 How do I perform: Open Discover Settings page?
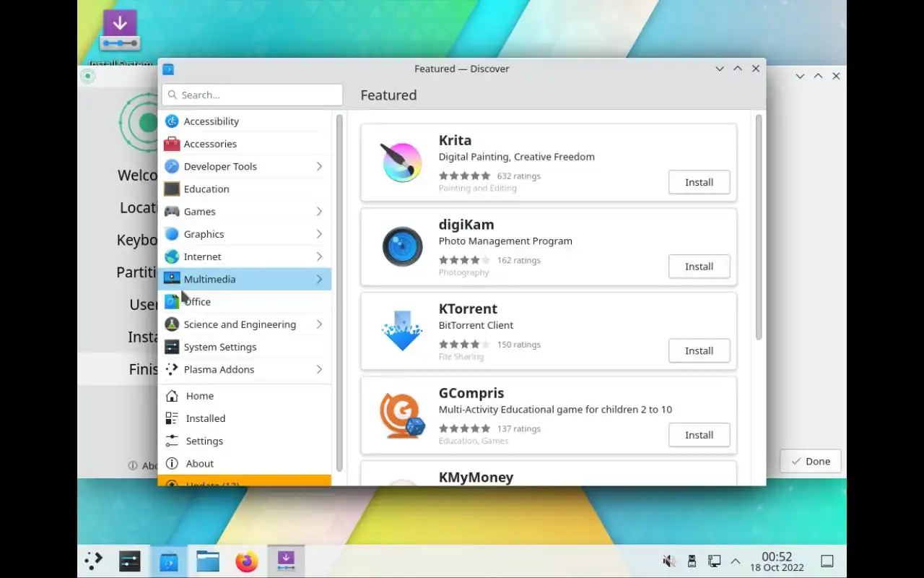245,441
